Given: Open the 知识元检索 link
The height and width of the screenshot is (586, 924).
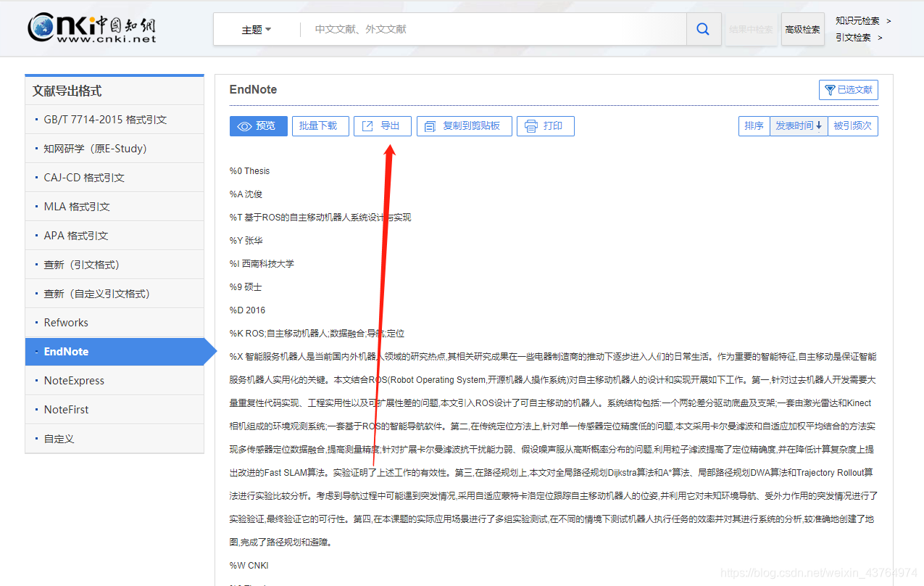Looking at the screenshot, I should coord(863,21).
